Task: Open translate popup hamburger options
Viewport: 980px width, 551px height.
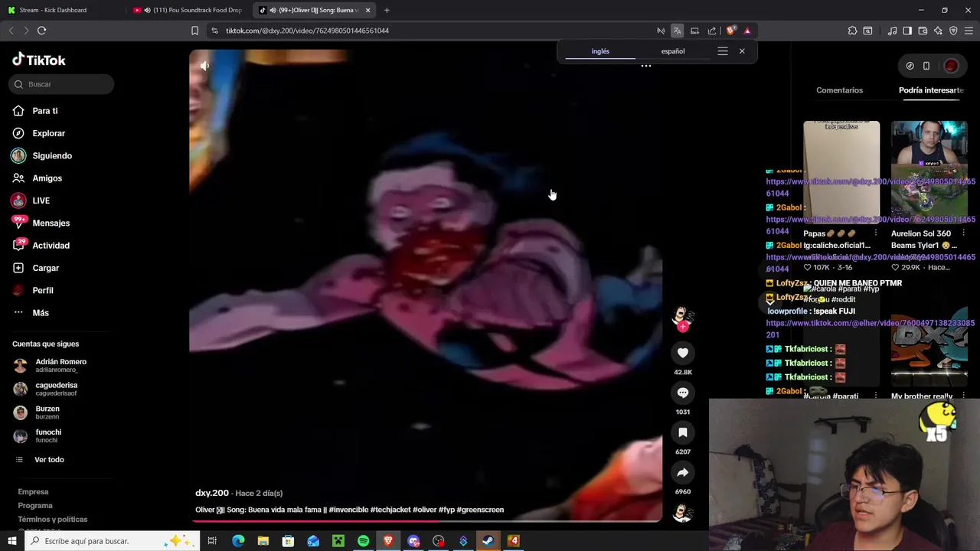Action: pyautogui.click(x=723, y=51)
